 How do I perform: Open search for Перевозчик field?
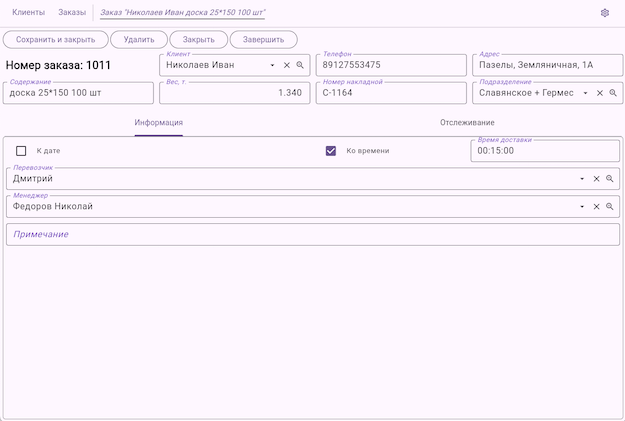click(x=609, y=179)
